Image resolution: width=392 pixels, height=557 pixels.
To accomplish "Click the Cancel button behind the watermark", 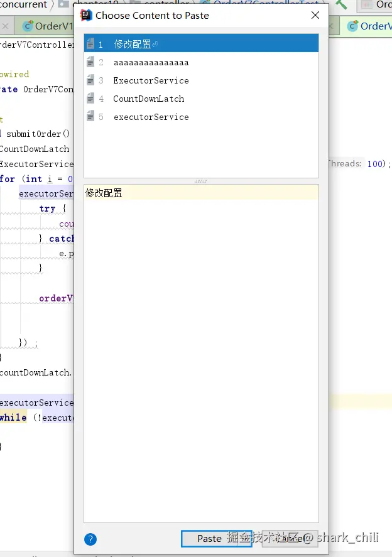I will (290, 539).
